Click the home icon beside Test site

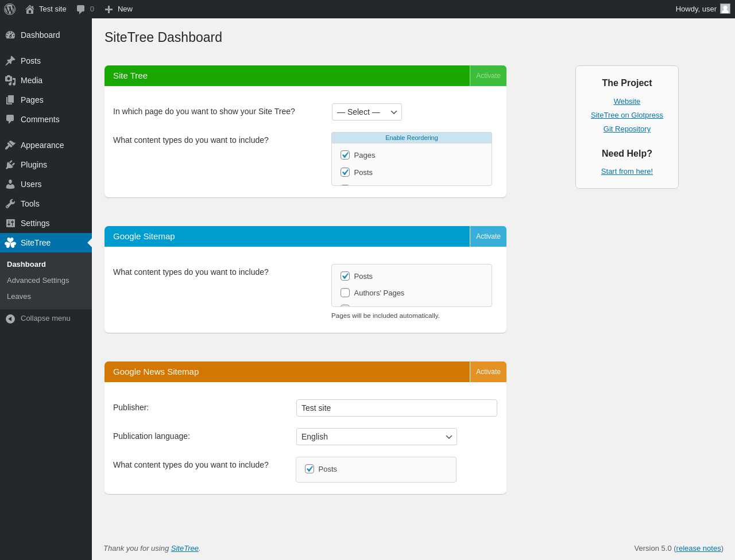(30, 9)
